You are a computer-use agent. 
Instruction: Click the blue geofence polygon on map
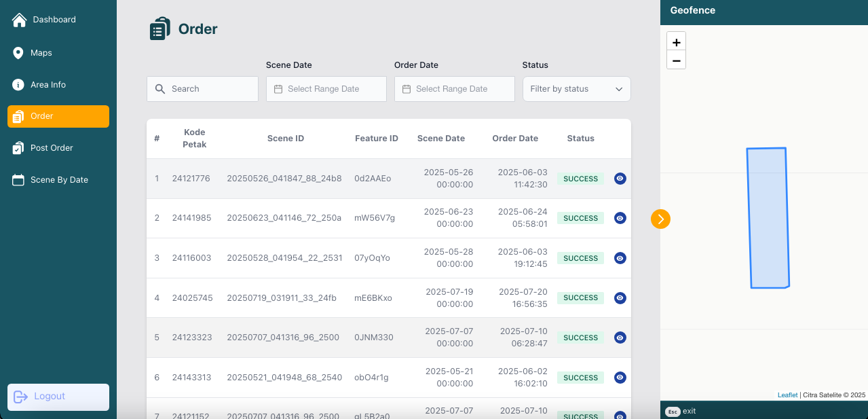768,217
